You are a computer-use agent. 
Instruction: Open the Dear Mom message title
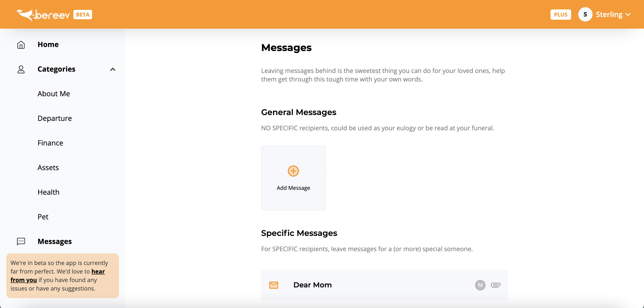point(313,285)
